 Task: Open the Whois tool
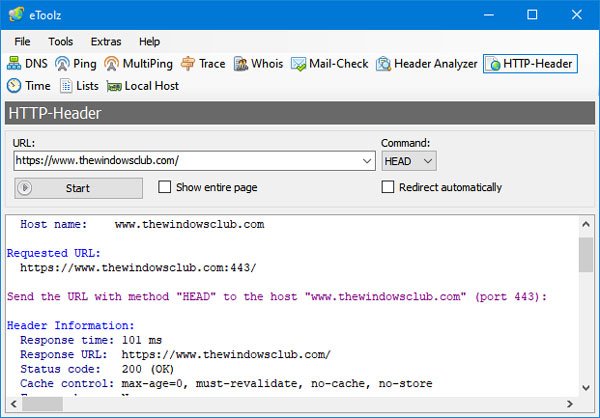pyautogui.click(x=258, y=64)
